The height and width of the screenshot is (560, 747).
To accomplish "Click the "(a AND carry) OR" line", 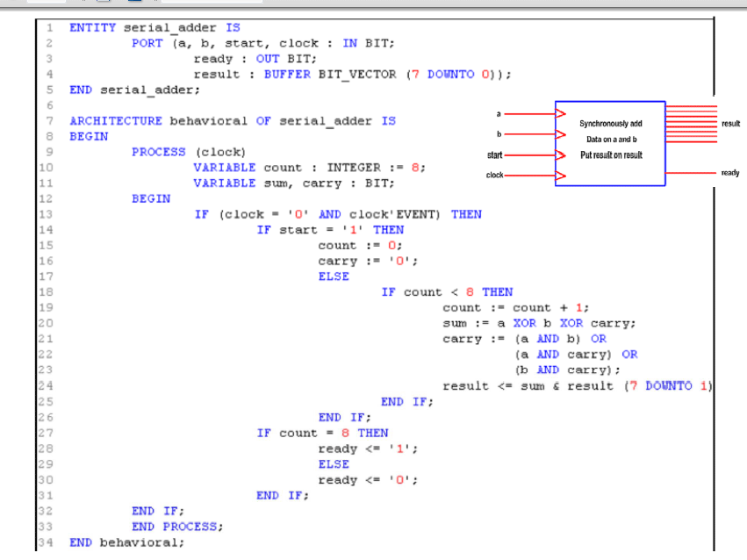I will pos(576,355).
